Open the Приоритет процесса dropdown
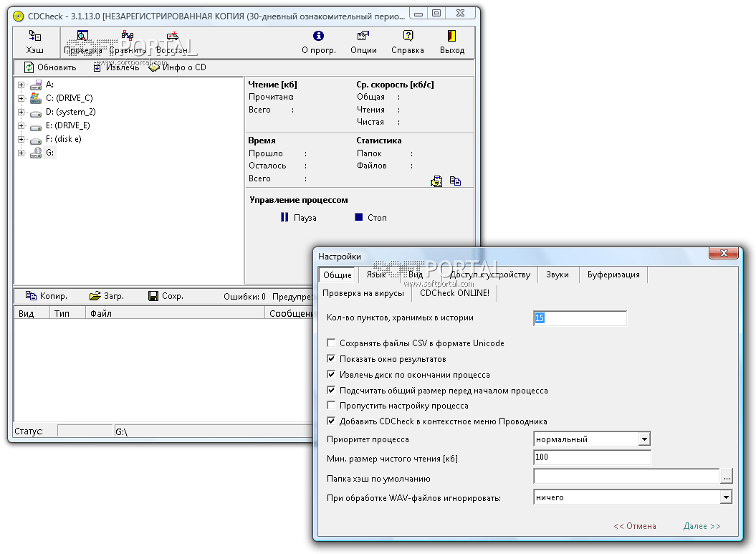Screen dimensions: 756x554 tap(644, 439)
